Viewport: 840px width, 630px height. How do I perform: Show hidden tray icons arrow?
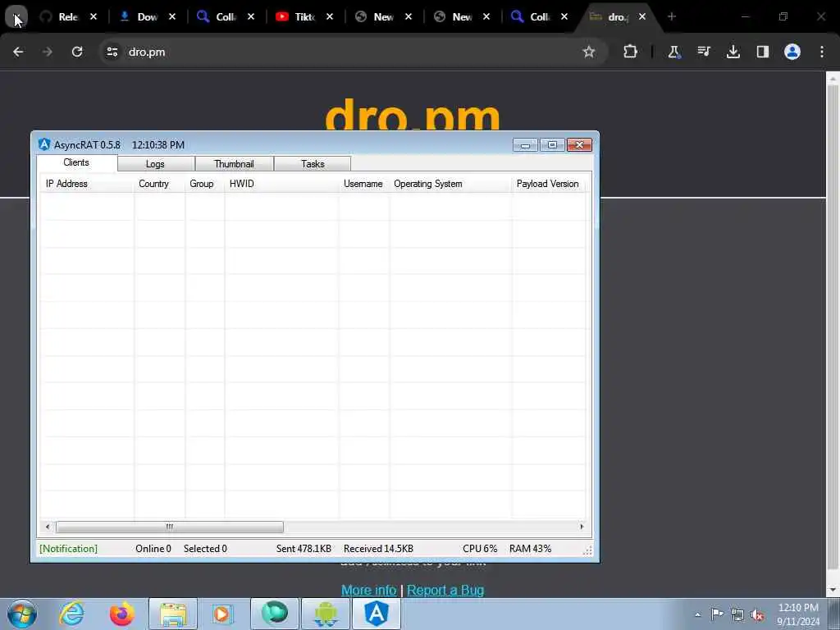click(697, 614)
